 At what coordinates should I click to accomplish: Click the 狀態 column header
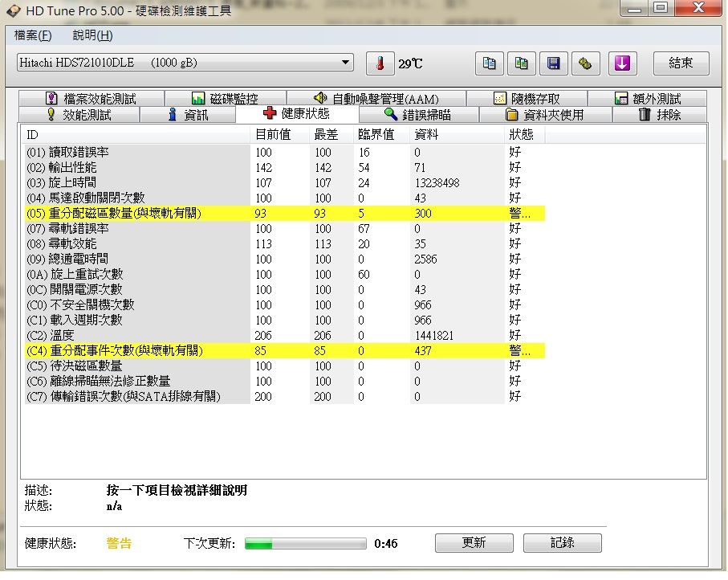(x=525, y=135)
